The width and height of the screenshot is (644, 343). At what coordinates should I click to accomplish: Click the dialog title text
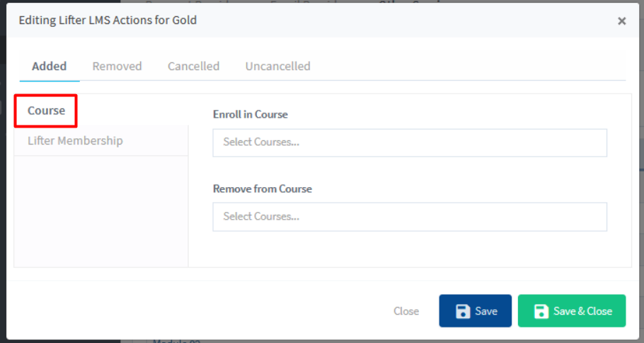pyautogui.click(x=108, y=20)
